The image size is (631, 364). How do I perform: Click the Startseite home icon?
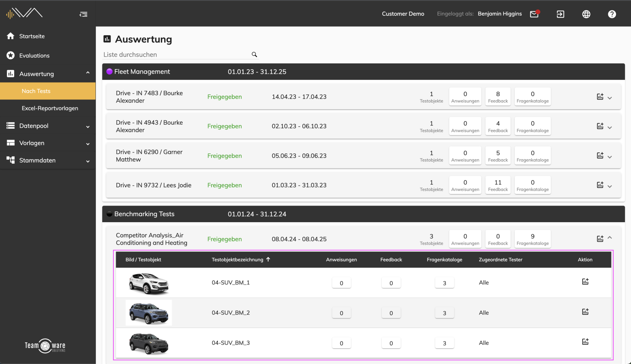pos(11,36)
